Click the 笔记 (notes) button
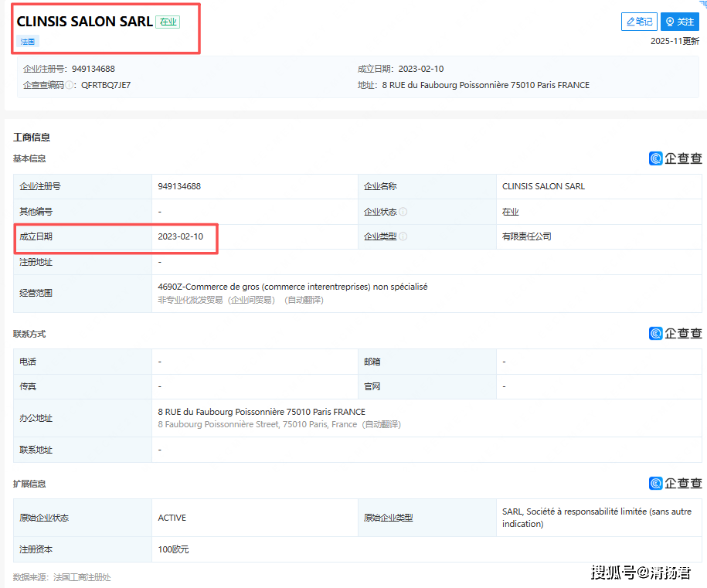The image size is (707, 588). (639, 22)
